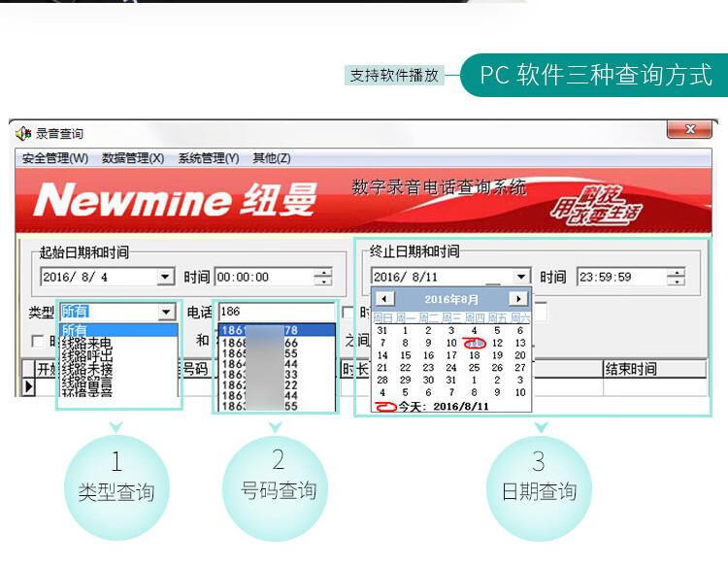Viewport: 728px width, 566px height.
Task: Expand the 类型 type dropdown
Action: tap(167, 312)
